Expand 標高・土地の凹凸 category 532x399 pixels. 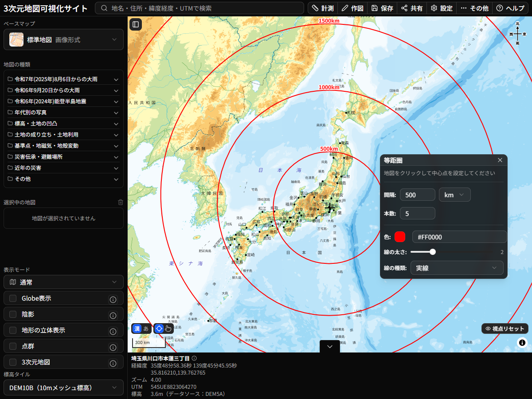63,124
